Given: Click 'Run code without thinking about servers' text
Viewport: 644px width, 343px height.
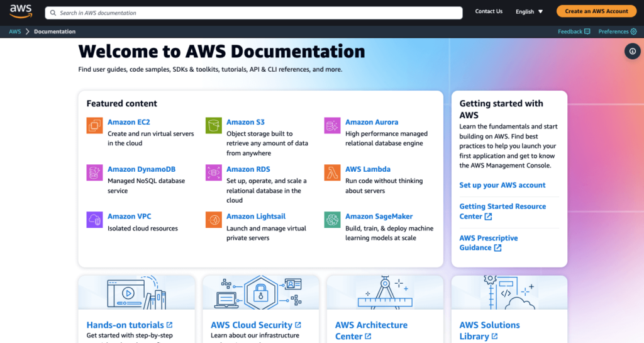Looking at the screenshot, I should [x=384, y=186].
